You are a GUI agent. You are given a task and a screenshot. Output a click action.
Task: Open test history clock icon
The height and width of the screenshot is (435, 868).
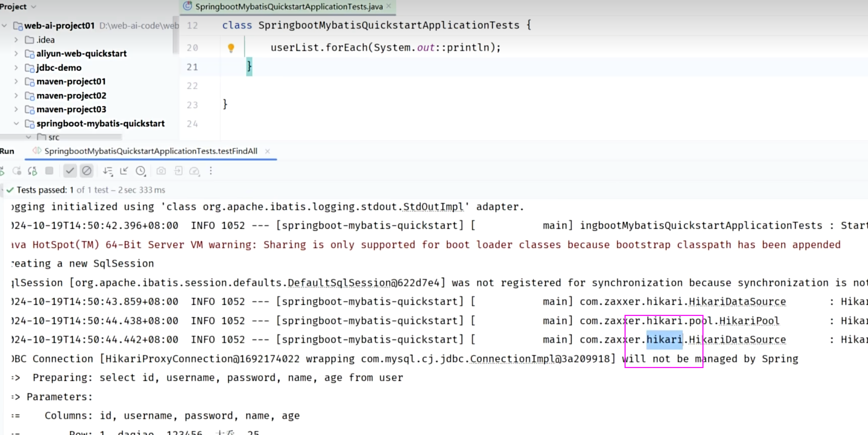(x=141, y=171)
